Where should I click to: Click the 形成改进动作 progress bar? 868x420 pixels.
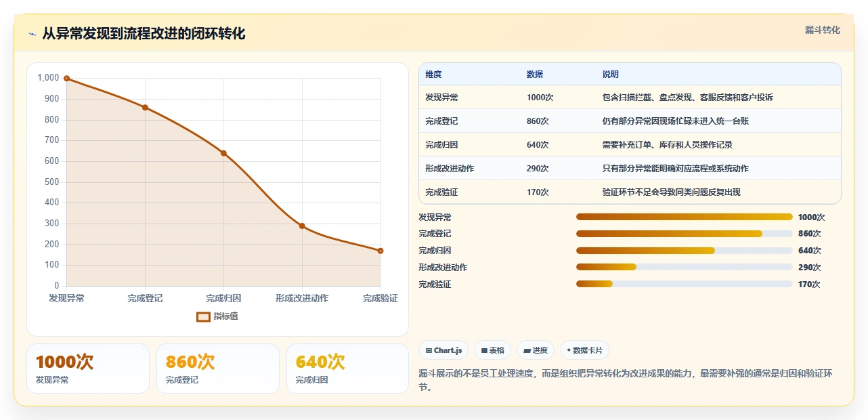point(684,268)
